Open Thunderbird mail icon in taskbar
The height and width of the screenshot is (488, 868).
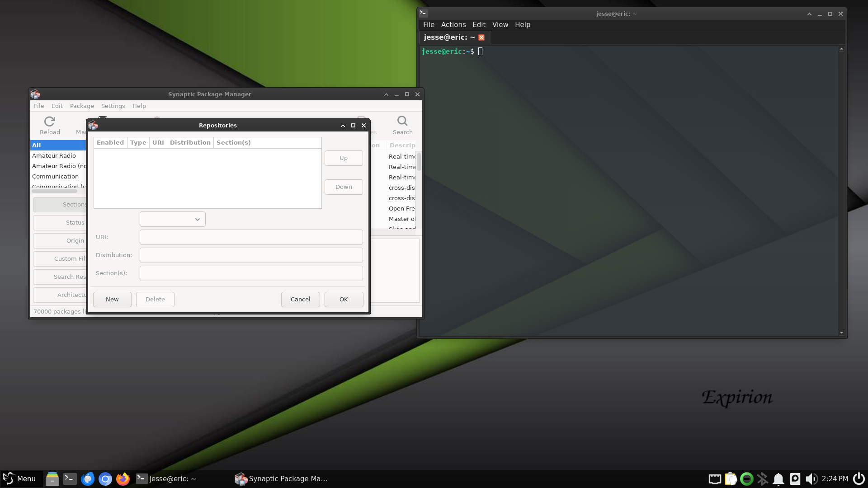[88, 479]
